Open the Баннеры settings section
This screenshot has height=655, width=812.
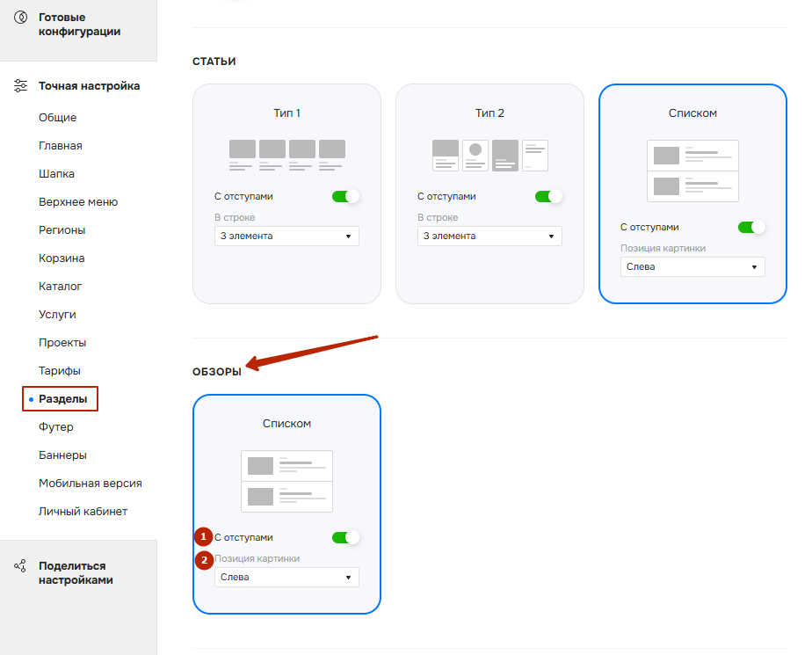pos(62,455)
